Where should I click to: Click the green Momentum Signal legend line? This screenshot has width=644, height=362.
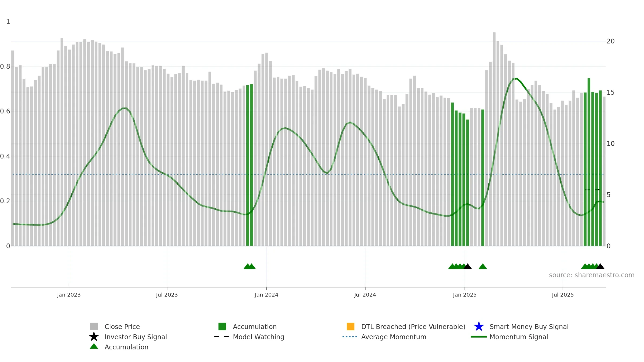pyautogui.click(x=479, y=337)
